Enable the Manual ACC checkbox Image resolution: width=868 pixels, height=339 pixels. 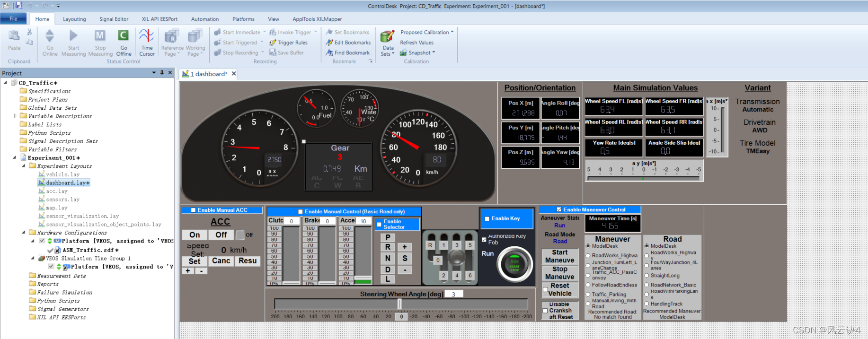[x=193, y=210]
